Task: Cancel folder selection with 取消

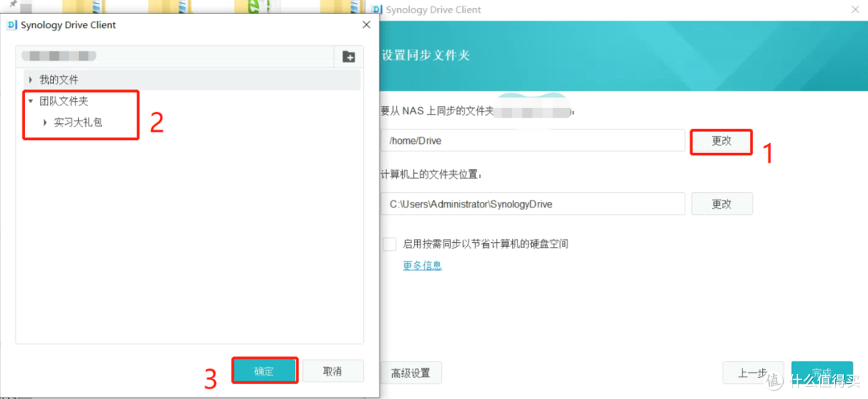Action: 333,371
